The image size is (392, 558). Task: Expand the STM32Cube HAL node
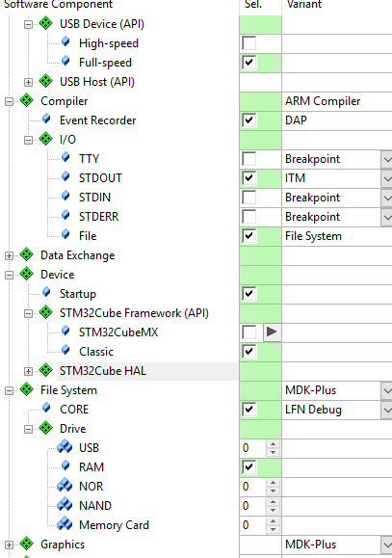(x=28, y=372)
